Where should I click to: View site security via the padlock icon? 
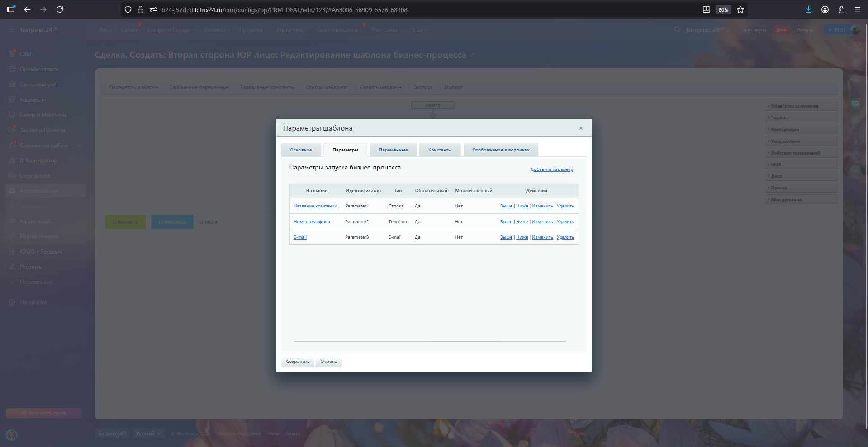point(141,9)
